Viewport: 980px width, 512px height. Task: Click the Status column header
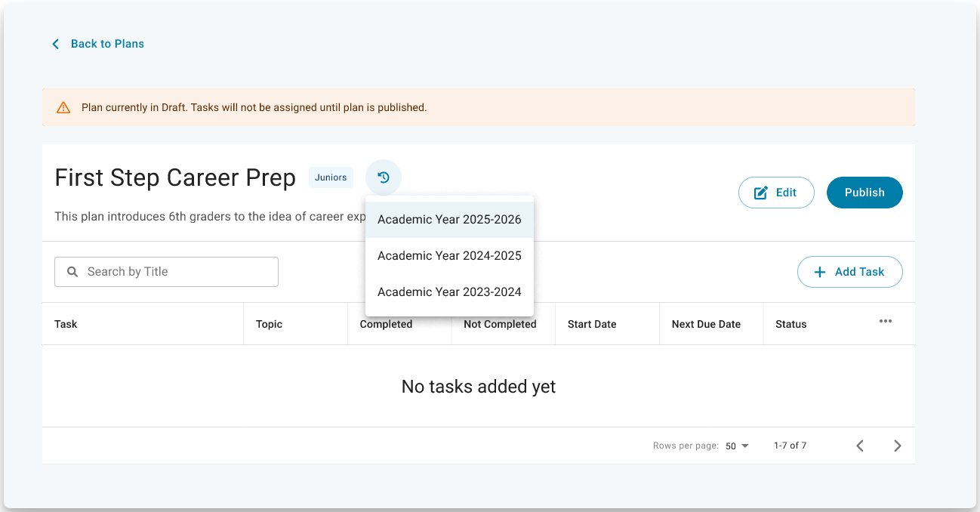[x=791, y=324]
